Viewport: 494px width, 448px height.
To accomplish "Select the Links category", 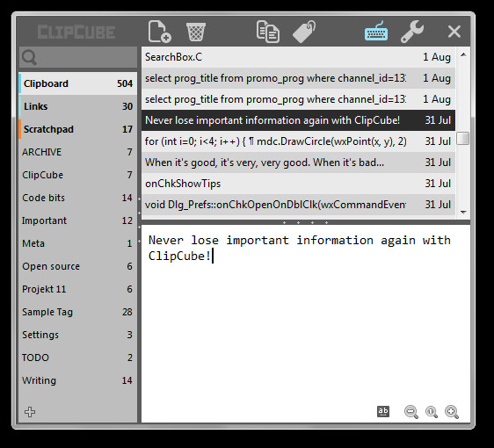I will [78, 106].
